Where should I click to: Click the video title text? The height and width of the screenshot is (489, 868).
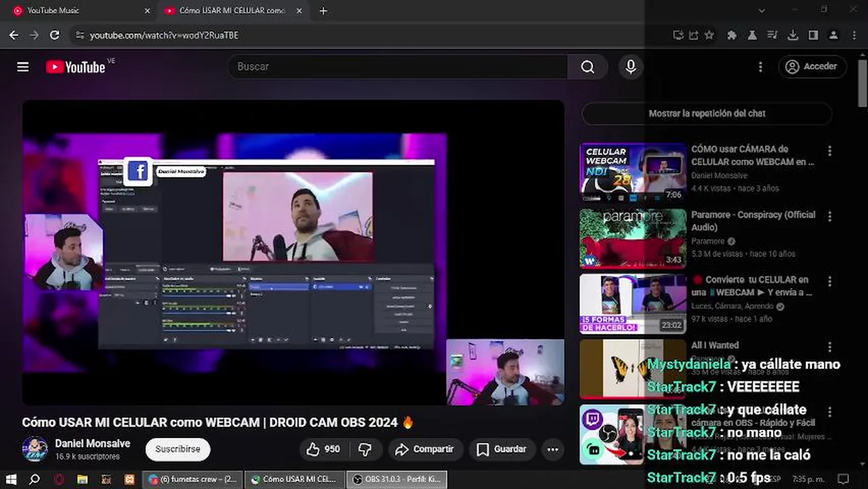[x=217, y=422]
